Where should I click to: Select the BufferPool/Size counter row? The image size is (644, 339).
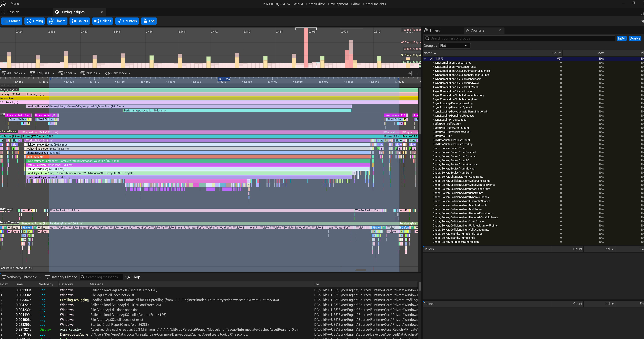point(533,136)
